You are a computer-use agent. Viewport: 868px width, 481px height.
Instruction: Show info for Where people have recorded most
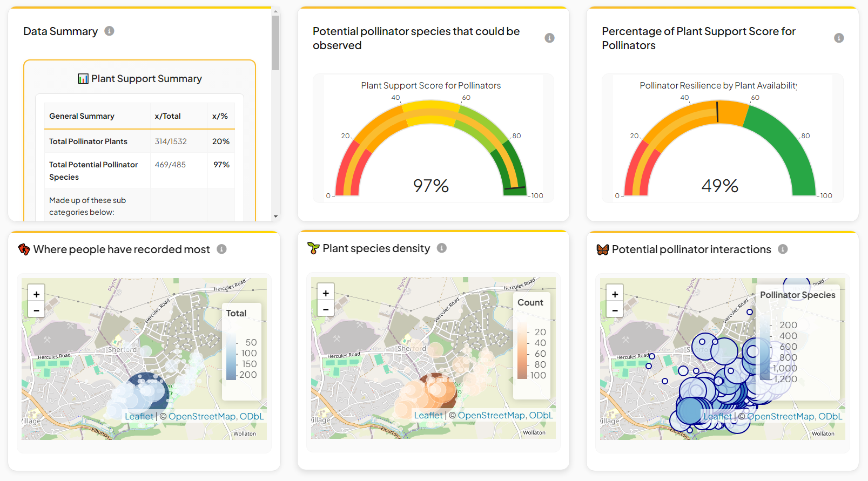tap(221, 249)
